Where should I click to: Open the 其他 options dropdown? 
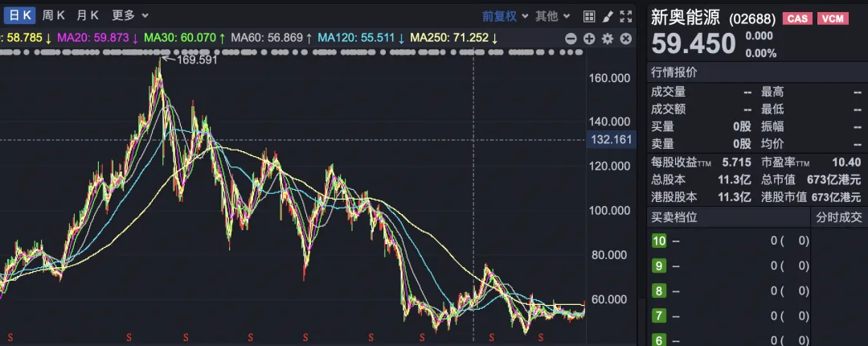click(x=552, y=16)
